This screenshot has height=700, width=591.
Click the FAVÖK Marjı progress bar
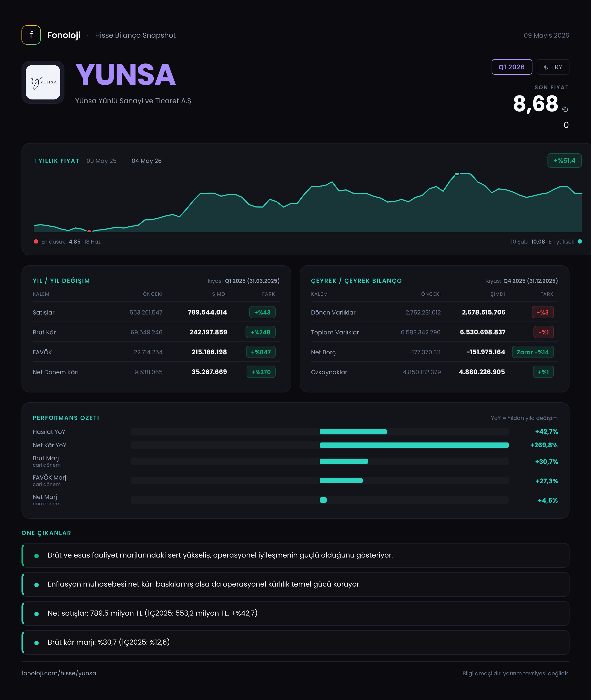320,481
